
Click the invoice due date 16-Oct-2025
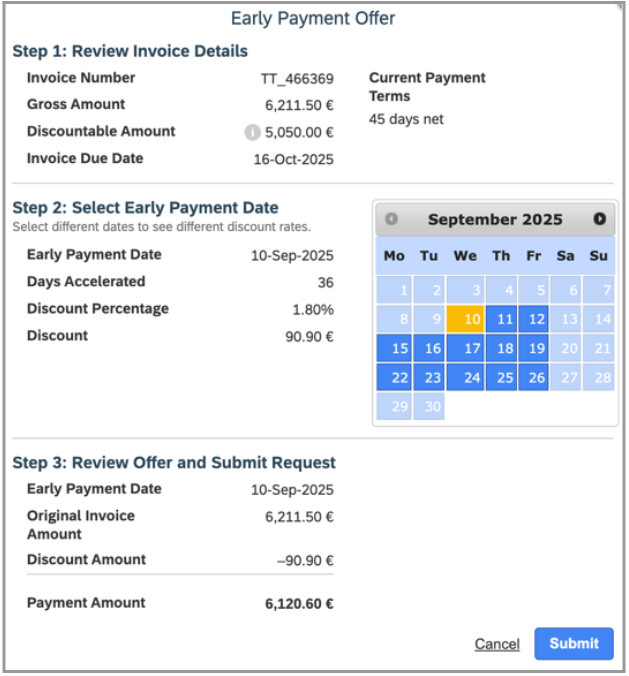click(x=293, y=160)
